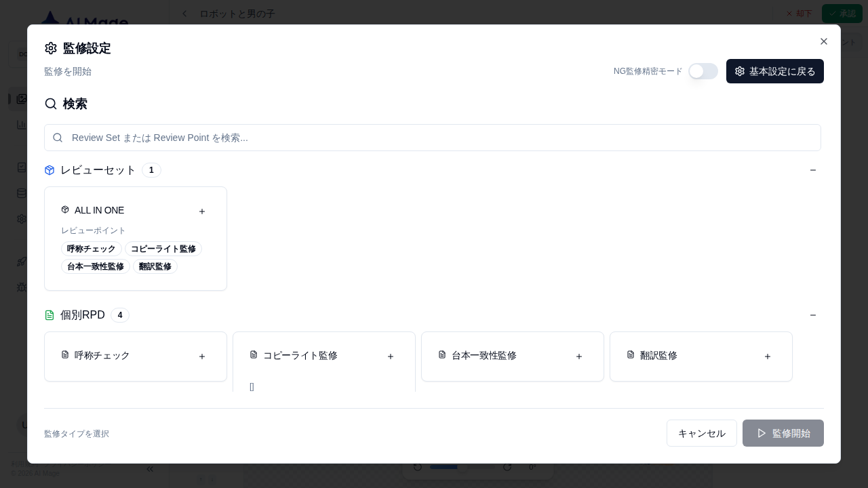Image resolution: width=868 pixels, height=488 pixels.
Task: Click the X icon on the 却下 button
Action: coord(789,14)
